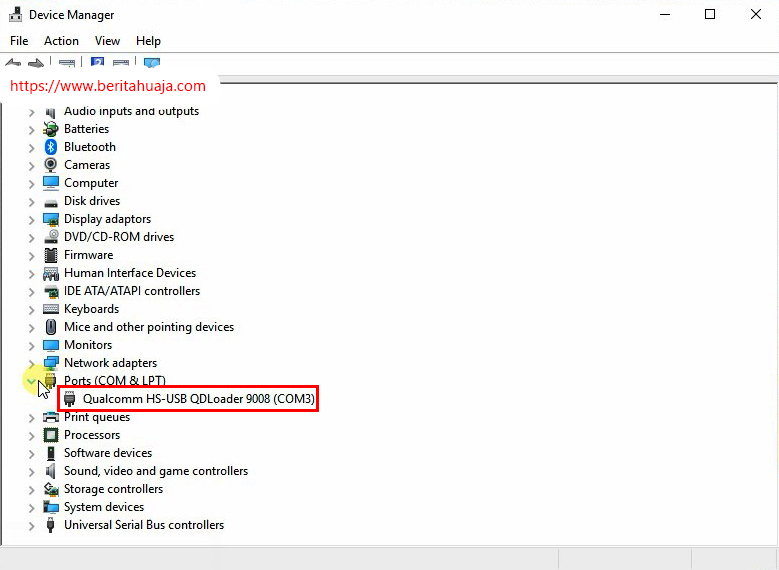779x570 pixels.
Task: Expand the Network adapters node
Action: 32,363
